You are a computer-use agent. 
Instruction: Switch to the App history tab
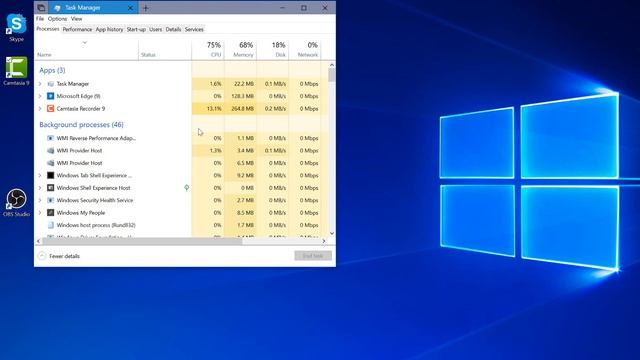[109, 29]
